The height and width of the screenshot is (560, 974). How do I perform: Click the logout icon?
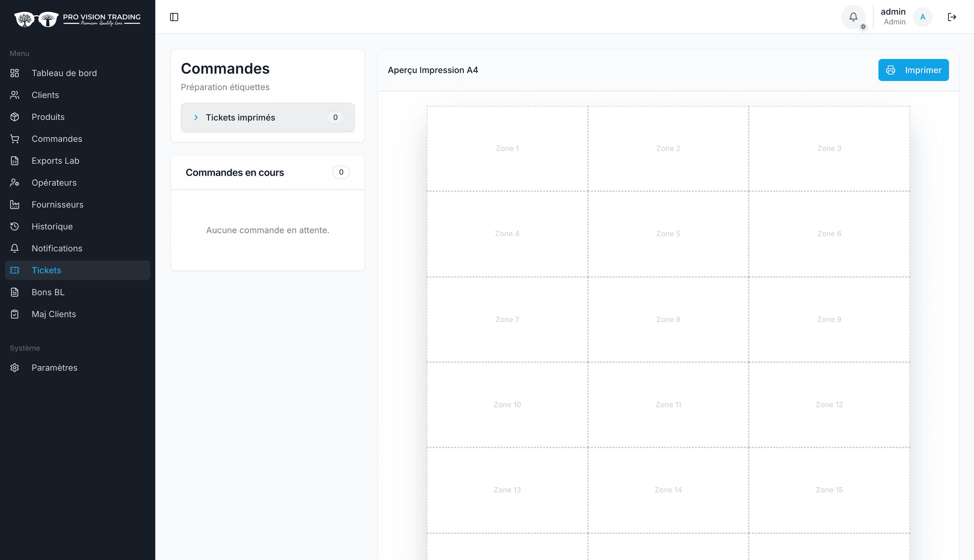tap(952, 17)
